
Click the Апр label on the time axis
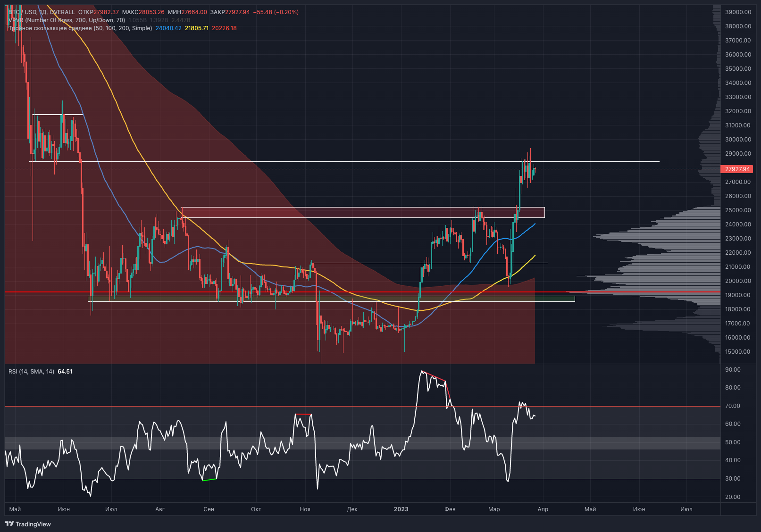pos(543,509)
